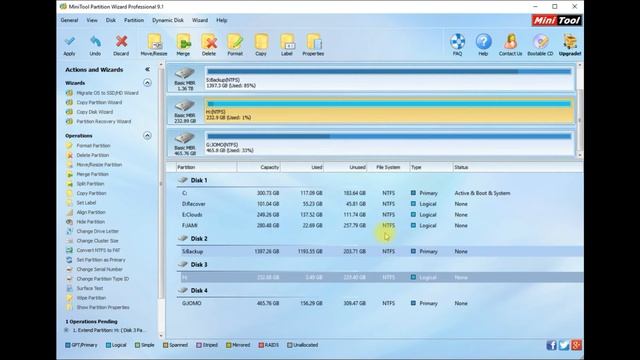Select the G:JOMO row under Disk 4

pyautogui.click(x=380, y=303)
